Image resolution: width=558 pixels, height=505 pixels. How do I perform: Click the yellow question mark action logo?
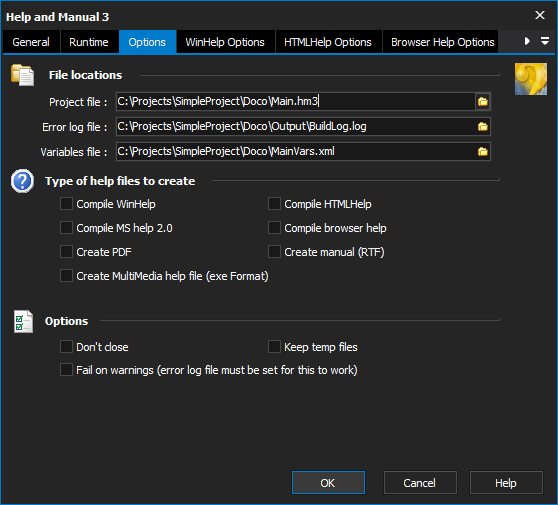531,79
